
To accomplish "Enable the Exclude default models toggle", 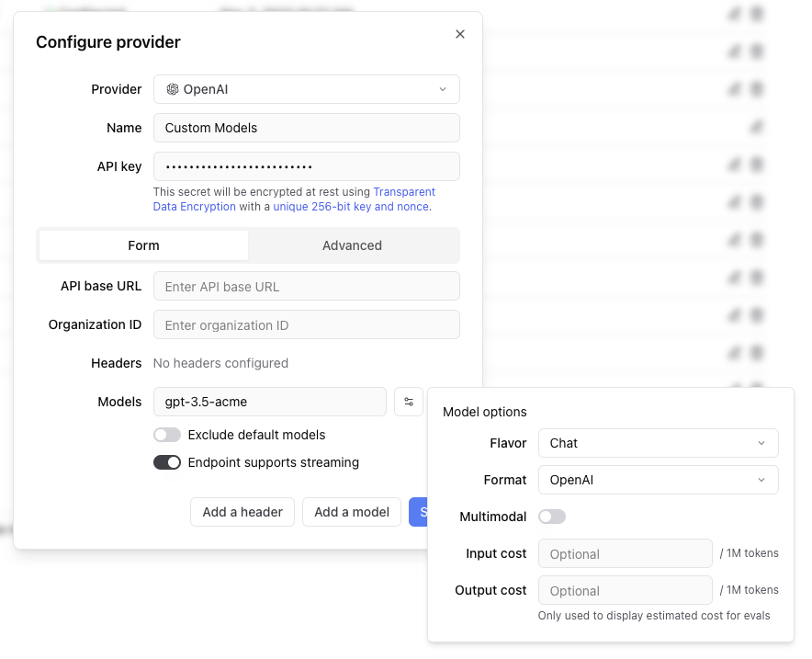I will coord(167,434).
